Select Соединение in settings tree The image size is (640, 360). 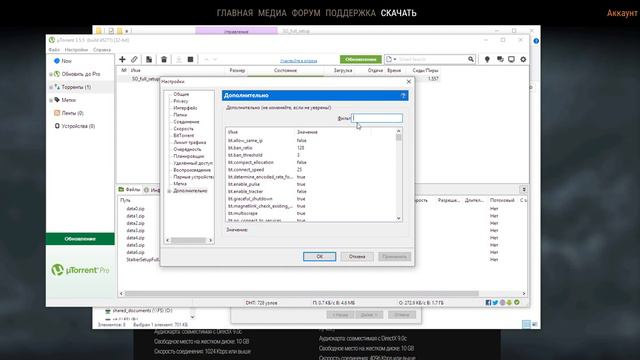tap(186, 122)
